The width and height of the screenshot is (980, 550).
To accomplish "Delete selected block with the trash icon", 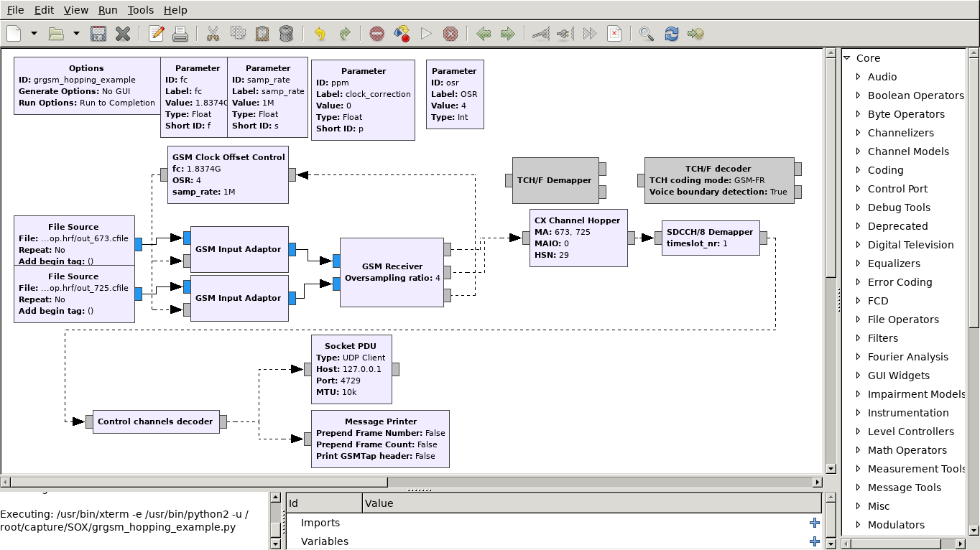I will point(286,33).
